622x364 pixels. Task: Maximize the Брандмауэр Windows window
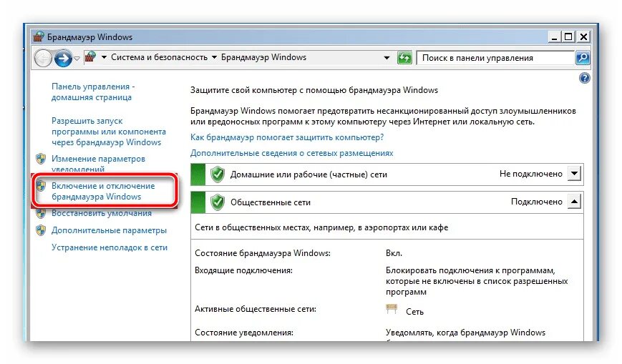(x=568, y=37)
